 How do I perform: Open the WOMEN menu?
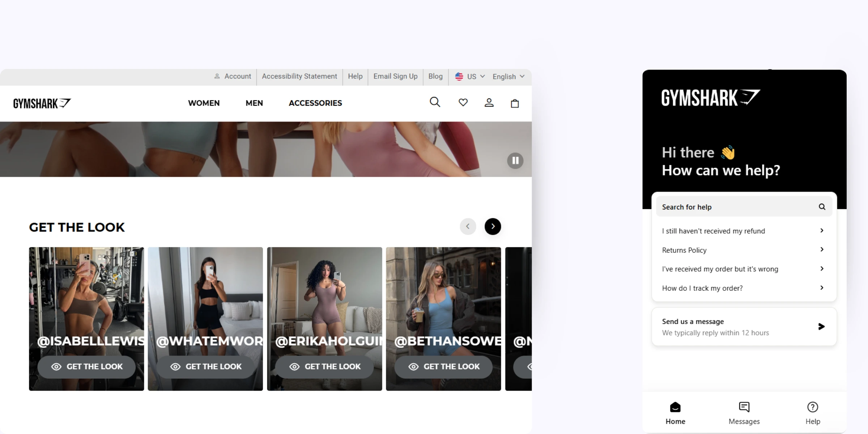pyautogui.click(x=204, y=103)
